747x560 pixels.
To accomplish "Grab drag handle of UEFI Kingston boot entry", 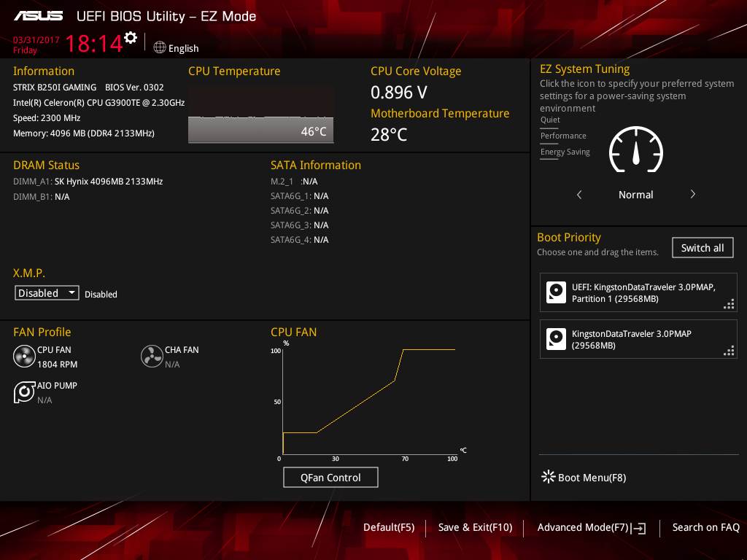I will [729, 304].
